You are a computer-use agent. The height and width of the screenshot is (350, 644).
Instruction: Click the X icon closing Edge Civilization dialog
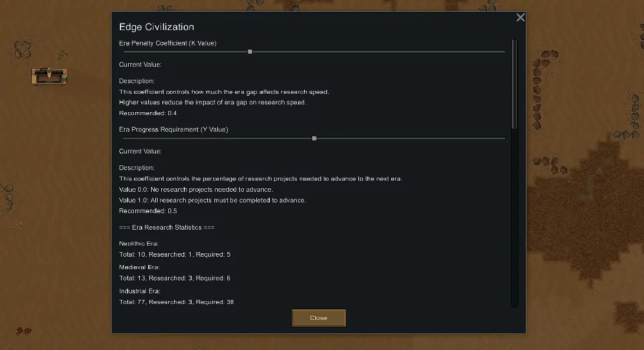tap(520, 18)
